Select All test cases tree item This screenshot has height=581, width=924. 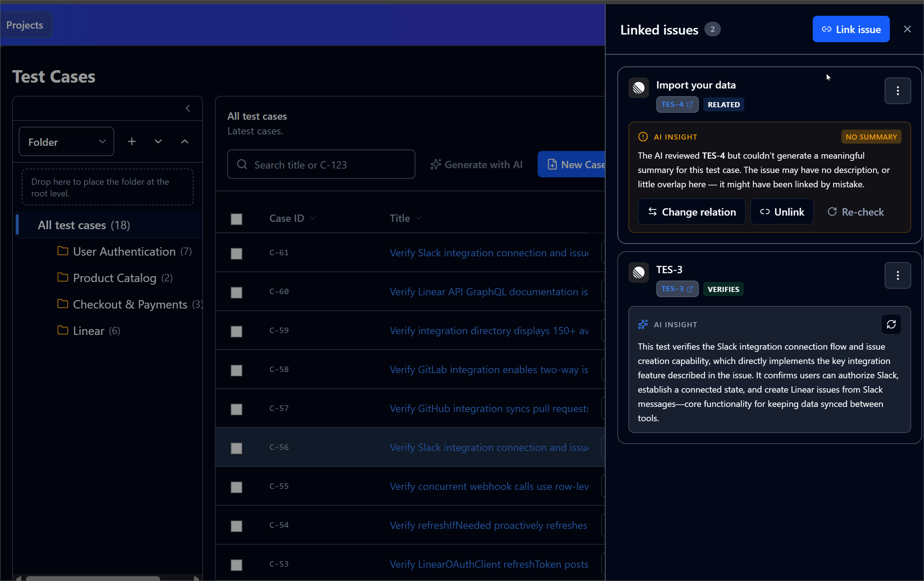109,225
